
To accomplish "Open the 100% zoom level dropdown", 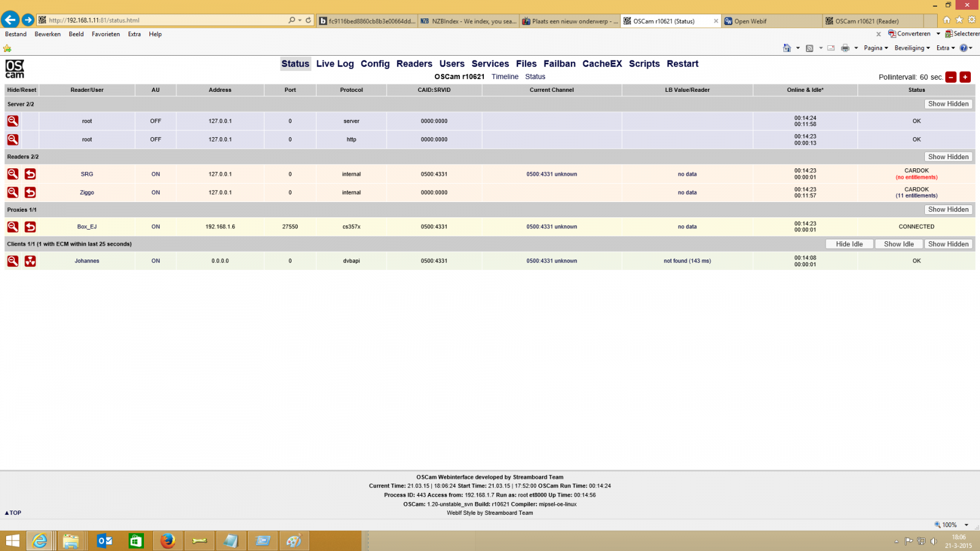I will click(x=967, y=525).
